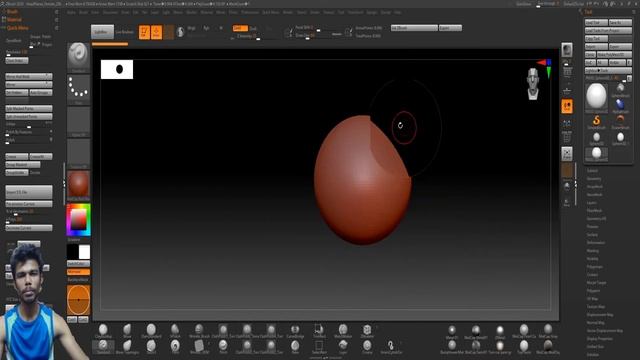Open the current brush thumbnail picker
The image size is (640, 360).
(78, 56)
